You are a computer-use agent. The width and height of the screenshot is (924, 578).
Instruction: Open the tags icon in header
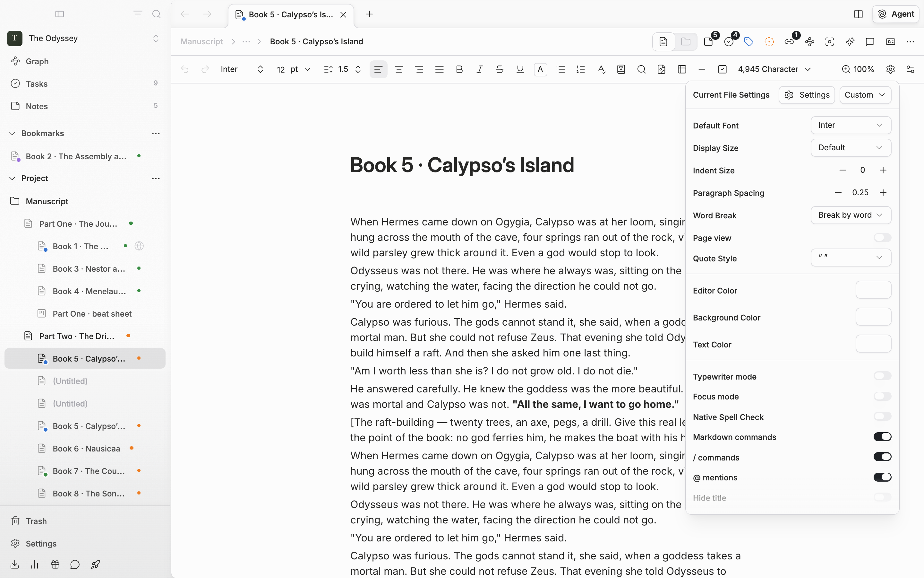[x=749, y=42]
